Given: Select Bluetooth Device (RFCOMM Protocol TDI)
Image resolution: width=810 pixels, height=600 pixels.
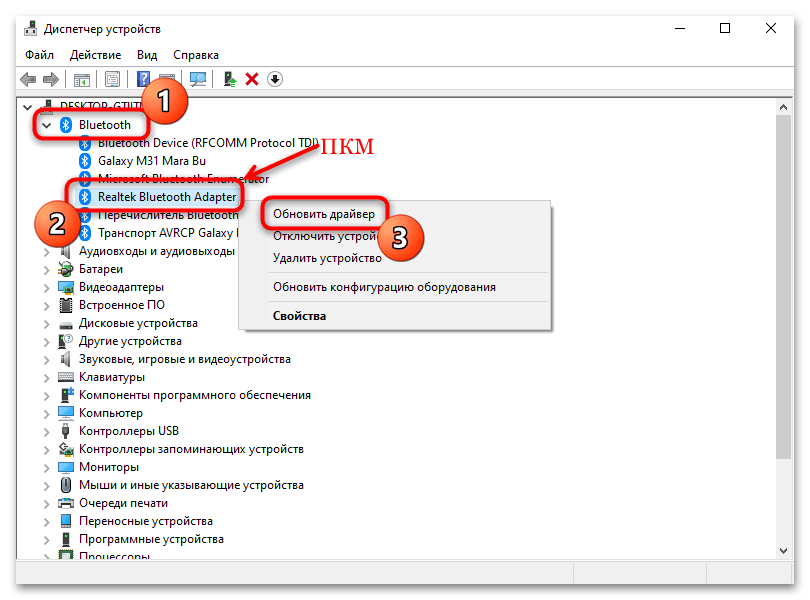Looking at the screenshot, I should click(208, 143).
